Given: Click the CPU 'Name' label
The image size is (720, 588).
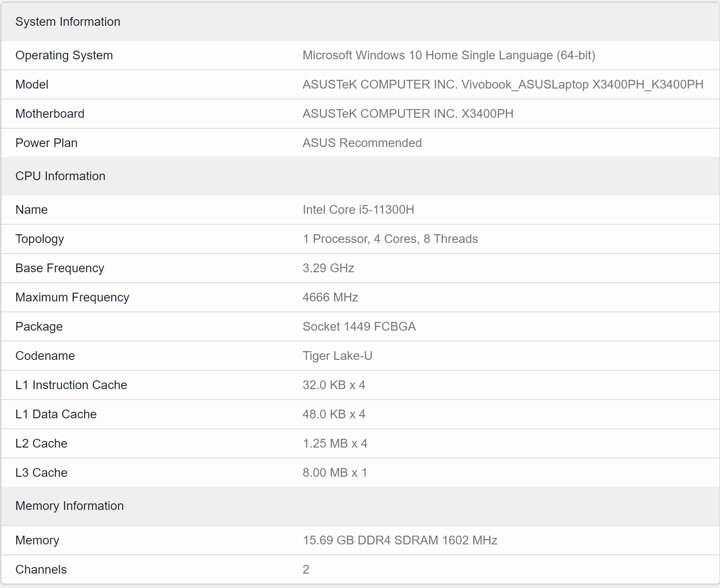Looking at the screenshot, I should 31,210.
